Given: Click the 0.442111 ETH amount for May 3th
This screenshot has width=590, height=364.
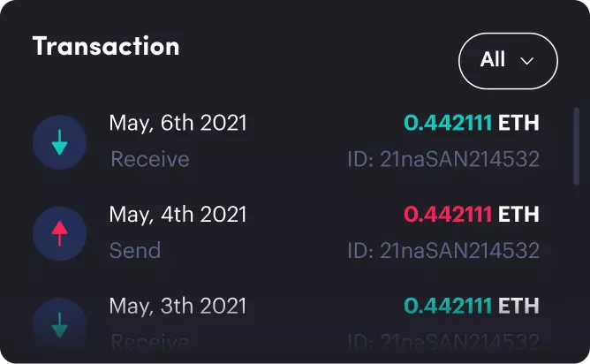Looking at the screenshot, I should (471, 306).
